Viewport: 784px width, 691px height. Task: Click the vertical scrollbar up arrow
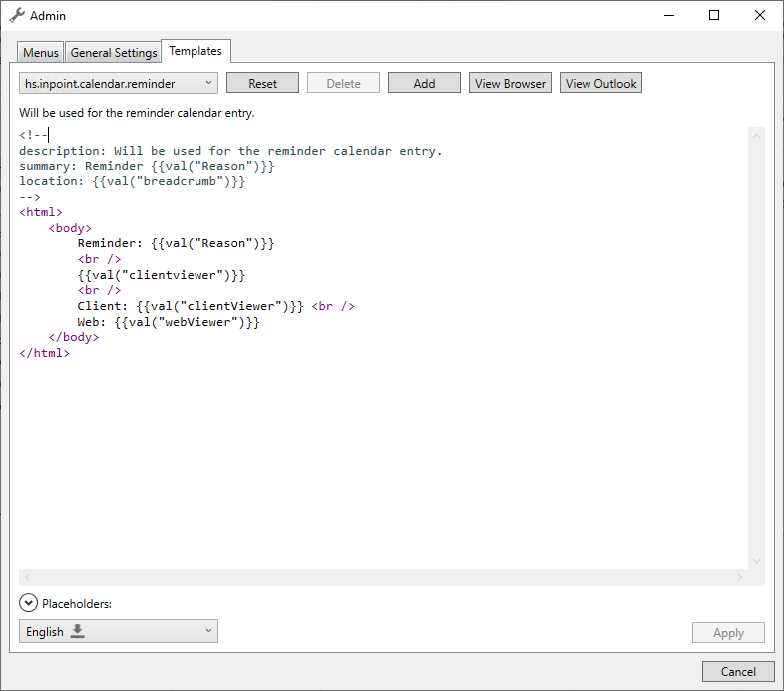point(756,135)
